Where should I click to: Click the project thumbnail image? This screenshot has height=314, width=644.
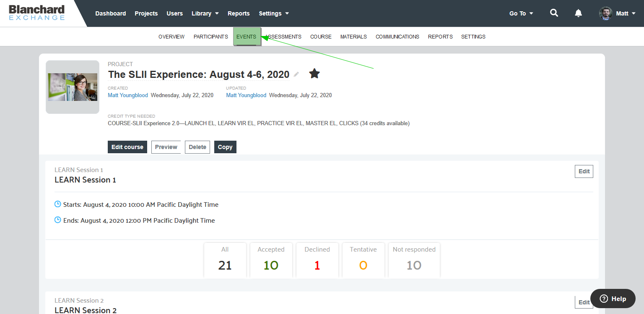[x=73, y=87]
